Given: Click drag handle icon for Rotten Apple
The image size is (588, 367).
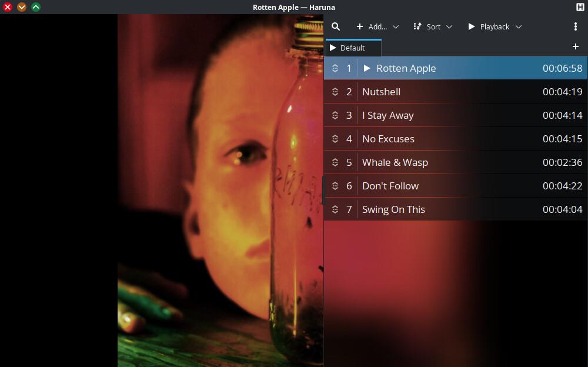Looking at the screenshot, I should pyautogui.click(x=335, y=68).
